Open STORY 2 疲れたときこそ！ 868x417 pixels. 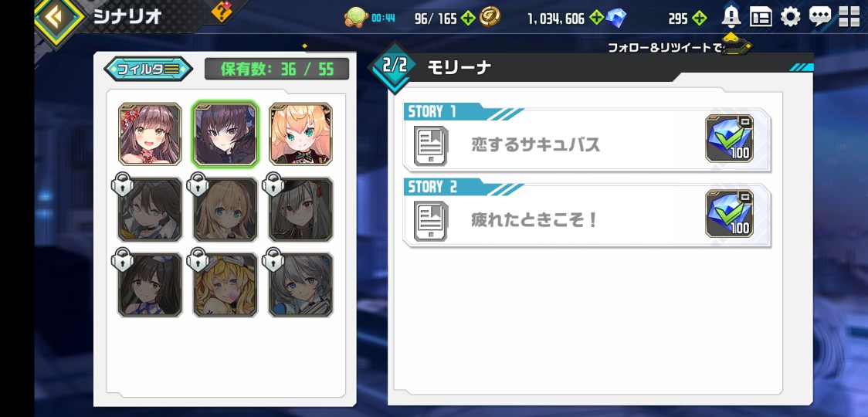click(587, 213)
